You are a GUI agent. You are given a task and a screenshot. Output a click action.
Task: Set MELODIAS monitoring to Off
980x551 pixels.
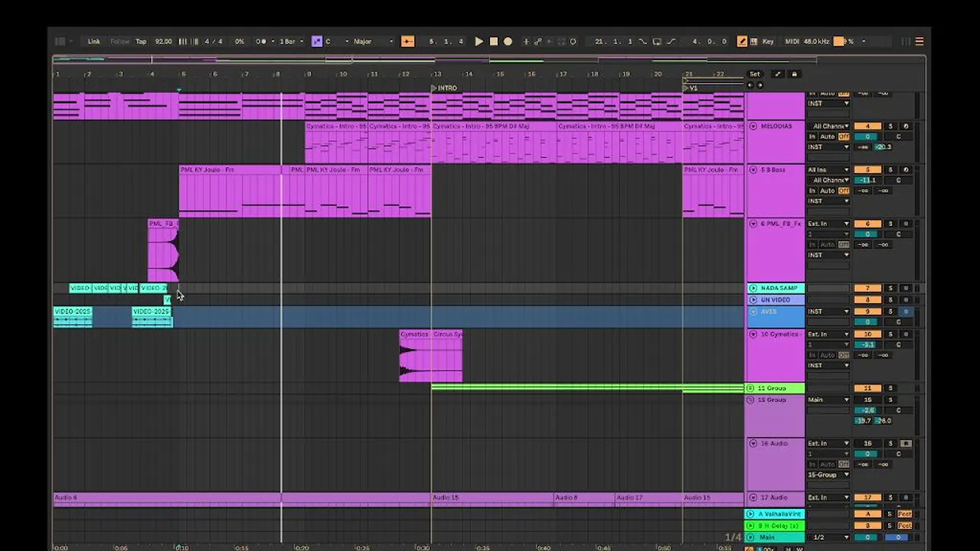[844, 137]
